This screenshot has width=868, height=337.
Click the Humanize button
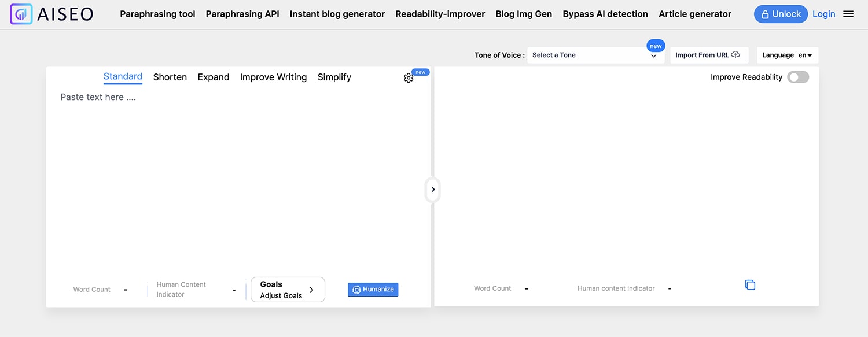coord(373,290)
